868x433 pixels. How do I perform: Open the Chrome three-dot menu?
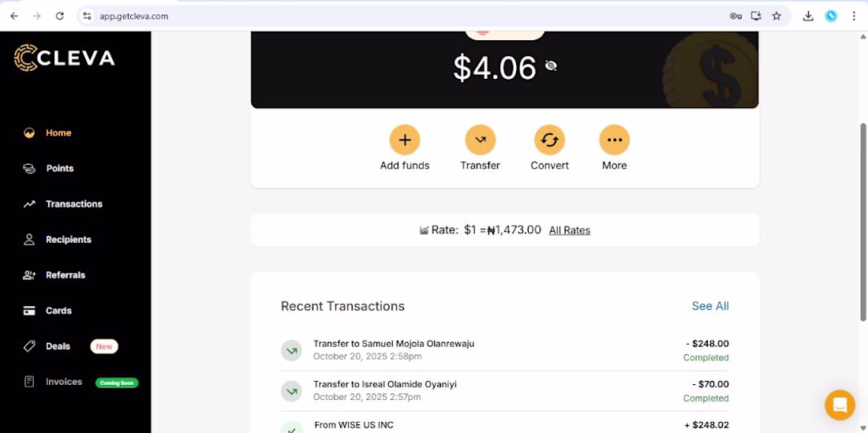click(854, 16)
